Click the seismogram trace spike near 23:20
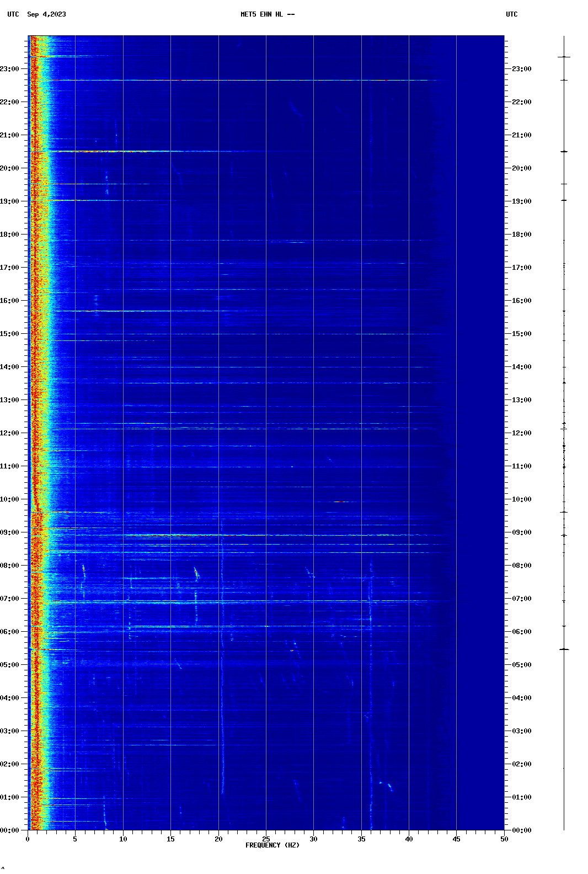The image size is (588, 874). point(564,57)
